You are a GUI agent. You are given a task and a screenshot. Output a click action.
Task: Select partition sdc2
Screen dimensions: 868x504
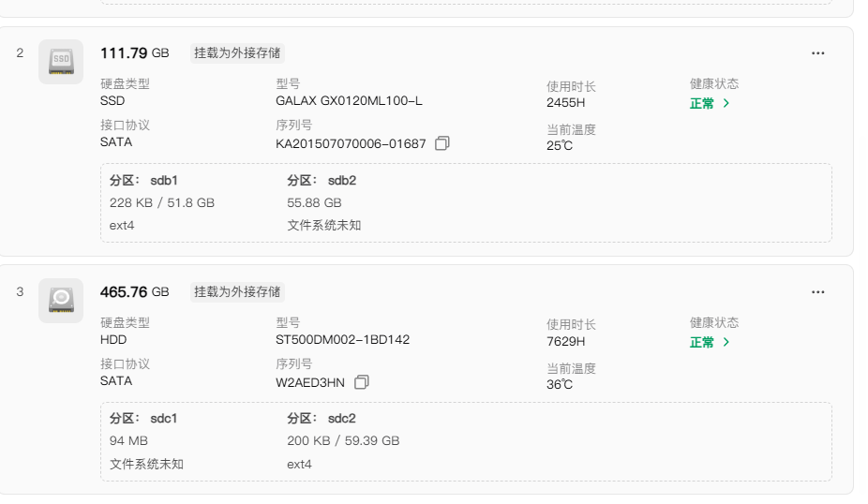pos(322,419)
